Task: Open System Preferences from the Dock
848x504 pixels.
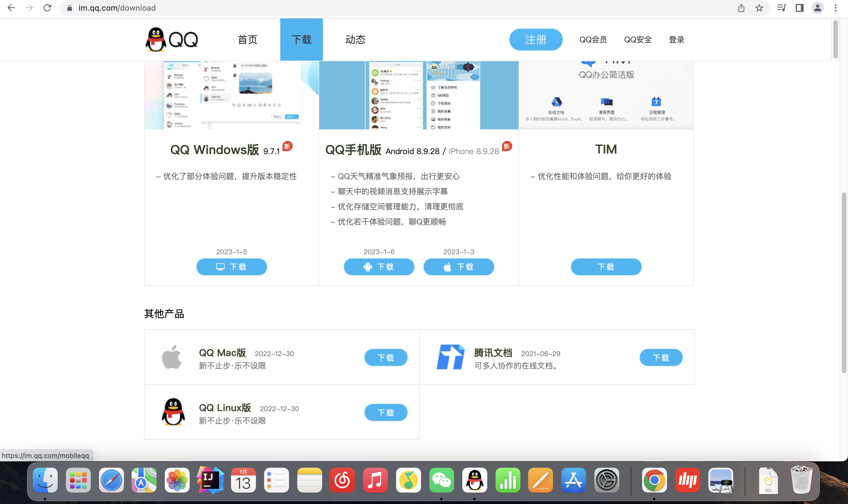Action: (x=607, y=480)
